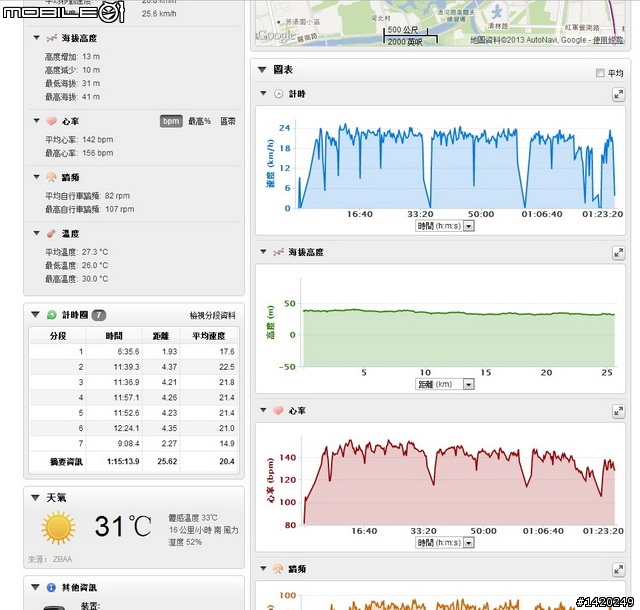Open the 使用條款 link on the map
The image size is (640, 610).
click(608, 40)
